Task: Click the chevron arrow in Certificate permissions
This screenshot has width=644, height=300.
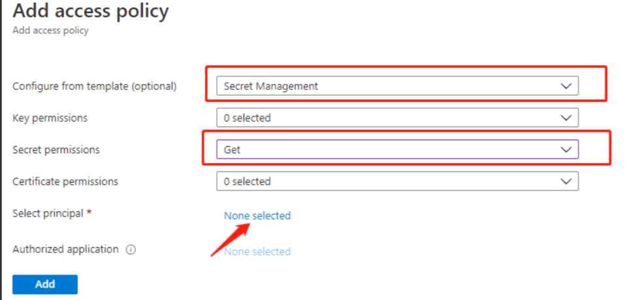Action: [x=566, y=181]
